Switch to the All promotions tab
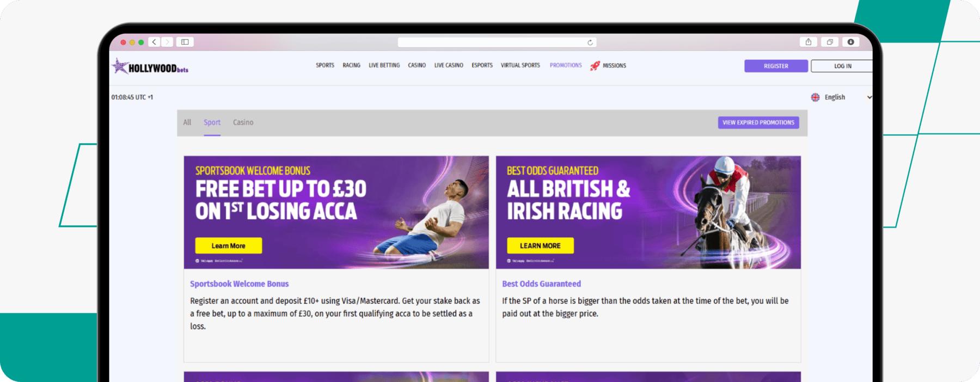The image size is (980, 382). (187, 122)
